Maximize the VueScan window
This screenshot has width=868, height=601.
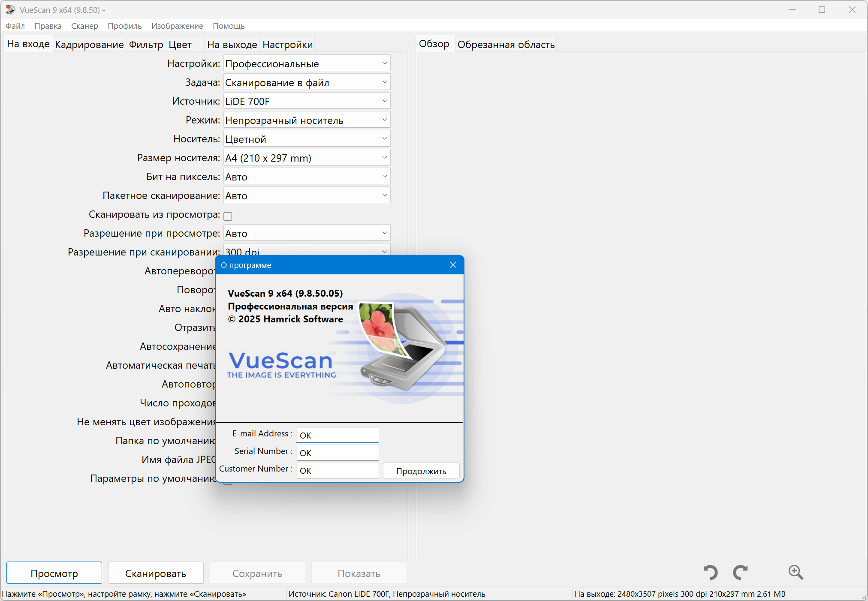[x=822, y=9]
